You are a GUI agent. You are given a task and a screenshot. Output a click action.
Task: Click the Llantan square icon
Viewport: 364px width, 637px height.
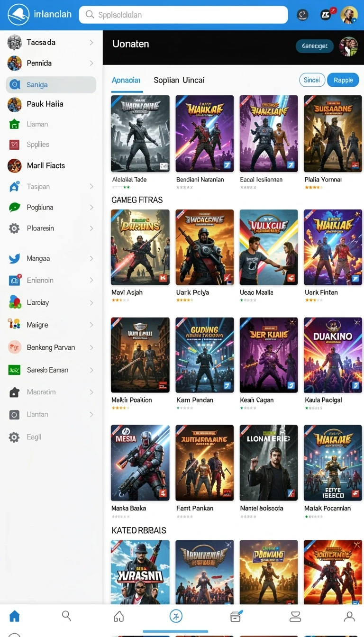click(x=14, y=415)
